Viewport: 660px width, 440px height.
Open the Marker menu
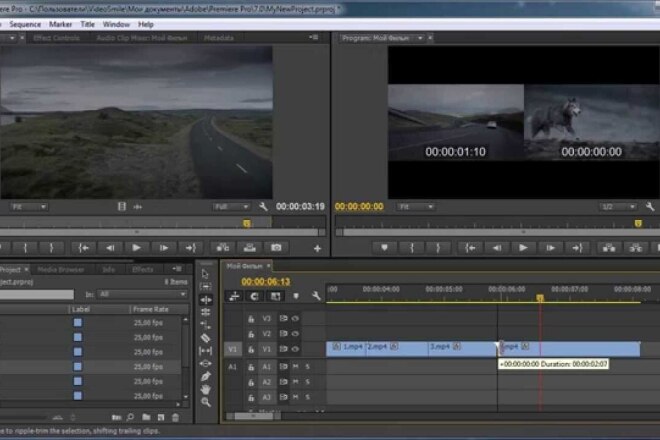[x=61, y=24]
